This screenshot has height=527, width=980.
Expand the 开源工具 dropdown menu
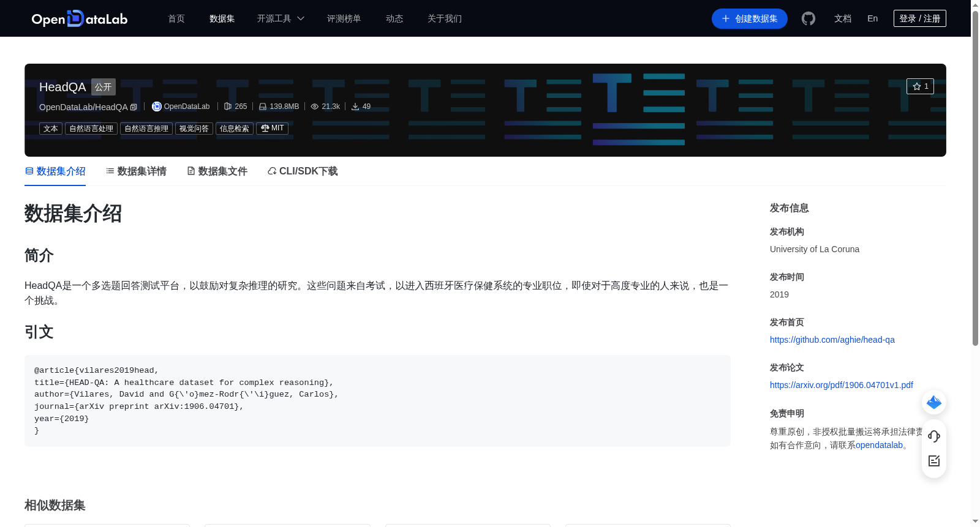281,18
